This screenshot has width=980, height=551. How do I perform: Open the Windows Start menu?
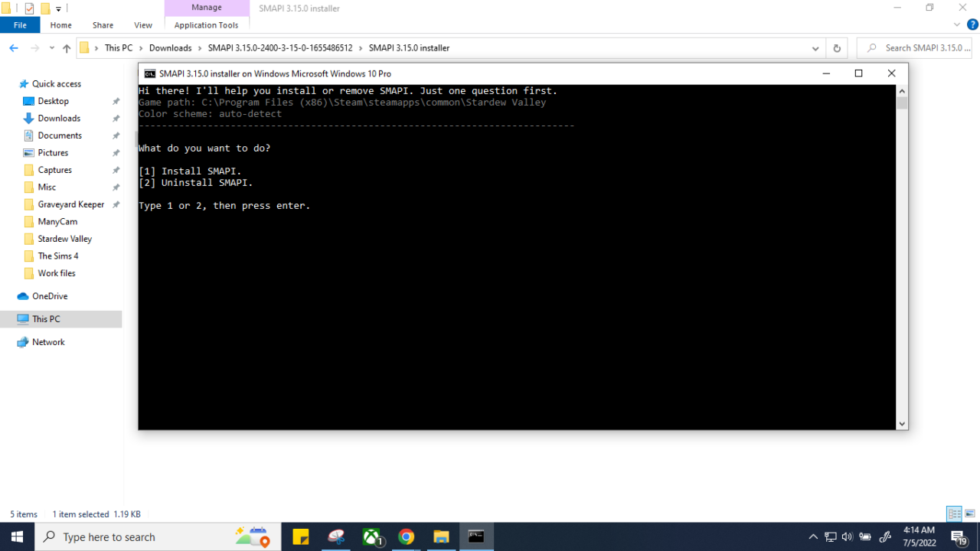click(x=17, y=537)
